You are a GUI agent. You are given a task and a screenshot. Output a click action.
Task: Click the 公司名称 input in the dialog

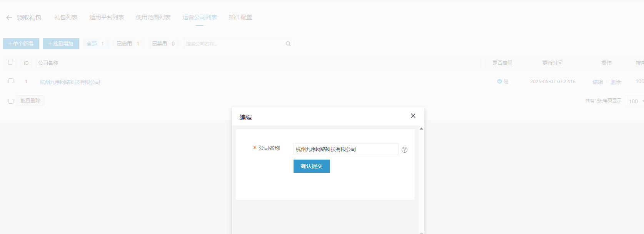click(346, 149)
